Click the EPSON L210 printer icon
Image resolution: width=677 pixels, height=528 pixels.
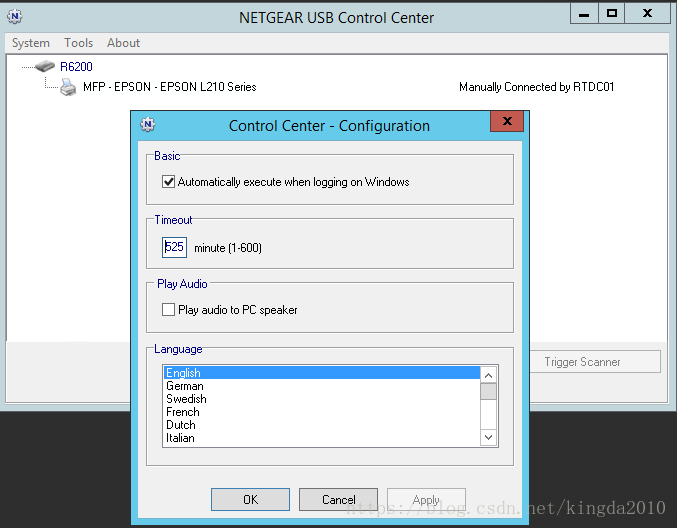click(x=68, y=87)
